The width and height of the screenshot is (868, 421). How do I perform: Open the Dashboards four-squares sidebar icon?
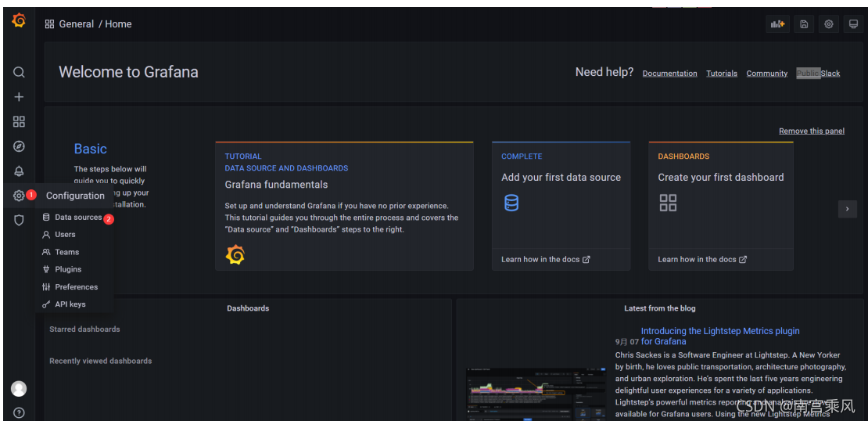pos(19,122)
